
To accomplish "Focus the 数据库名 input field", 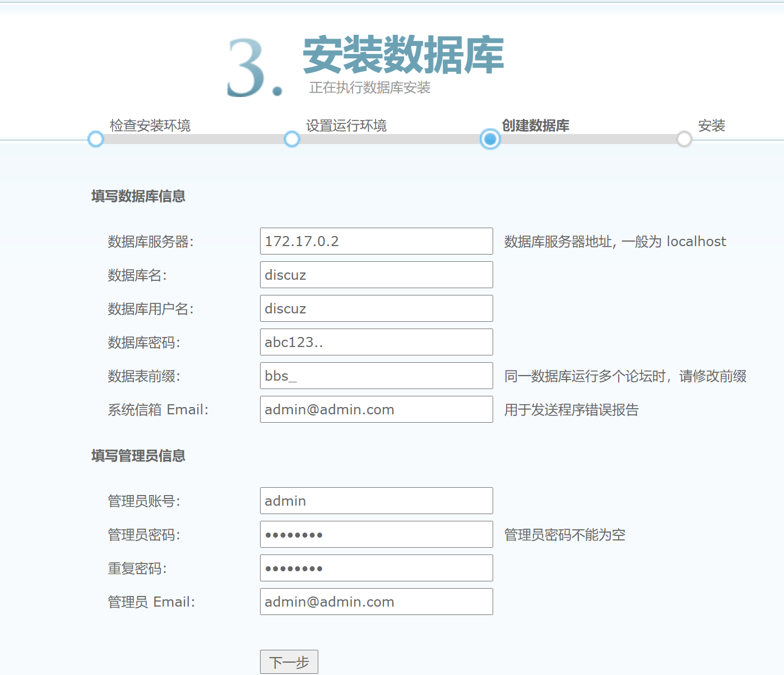I will click(377, 275).
